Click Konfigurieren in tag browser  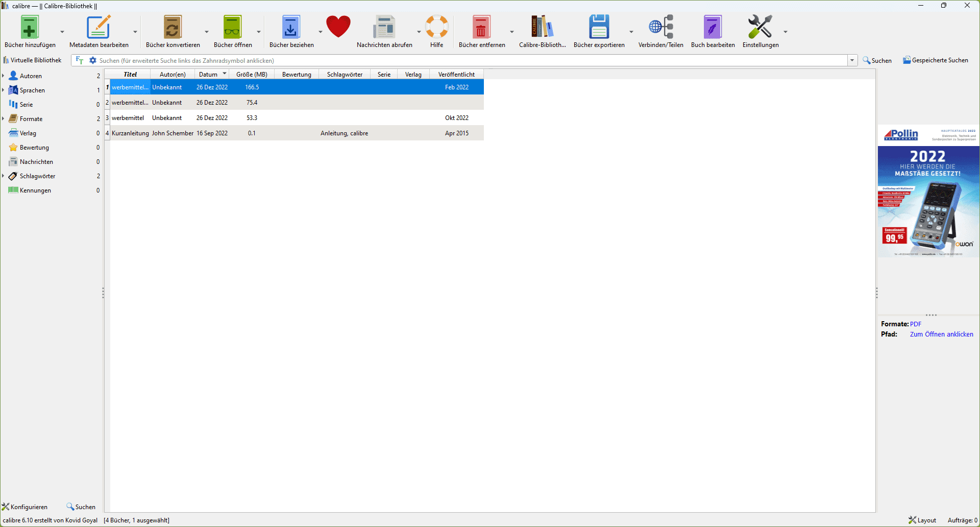click(24, 507)
